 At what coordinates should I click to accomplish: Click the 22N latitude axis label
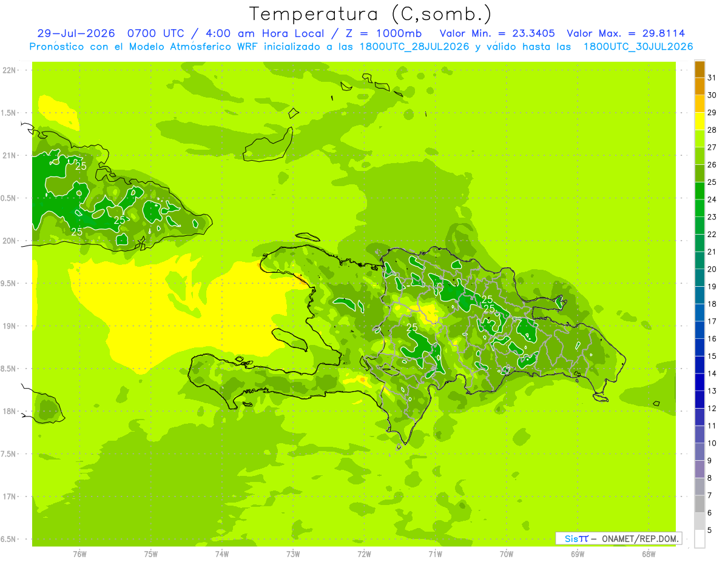pyautogui.click(x=9, y=70)
